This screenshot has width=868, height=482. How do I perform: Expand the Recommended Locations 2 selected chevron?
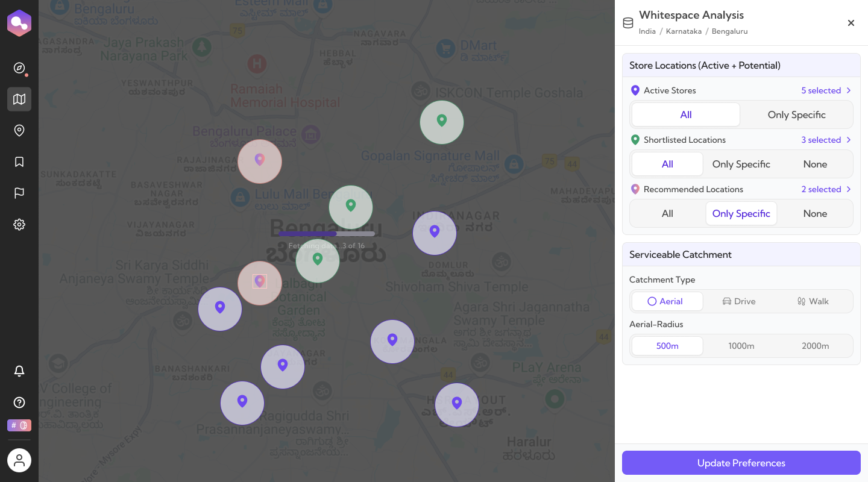click(849, 189)
